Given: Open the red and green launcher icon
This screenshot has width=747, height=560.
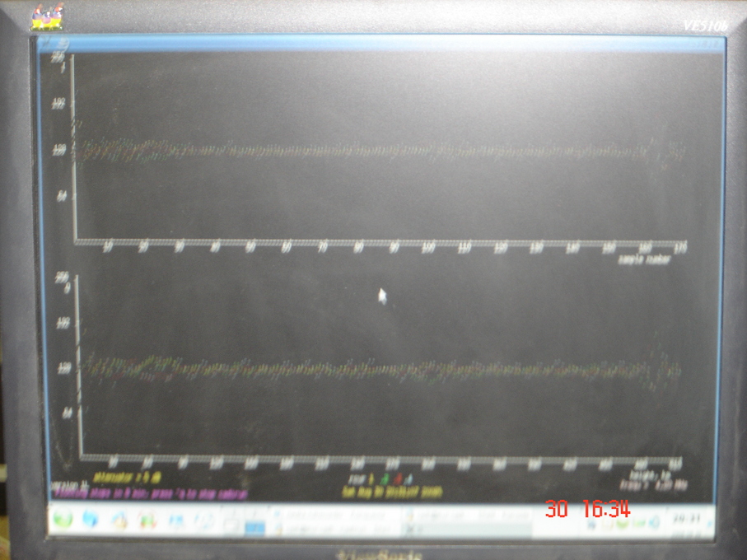Looking at the screenshot, I should pos(147,520).
